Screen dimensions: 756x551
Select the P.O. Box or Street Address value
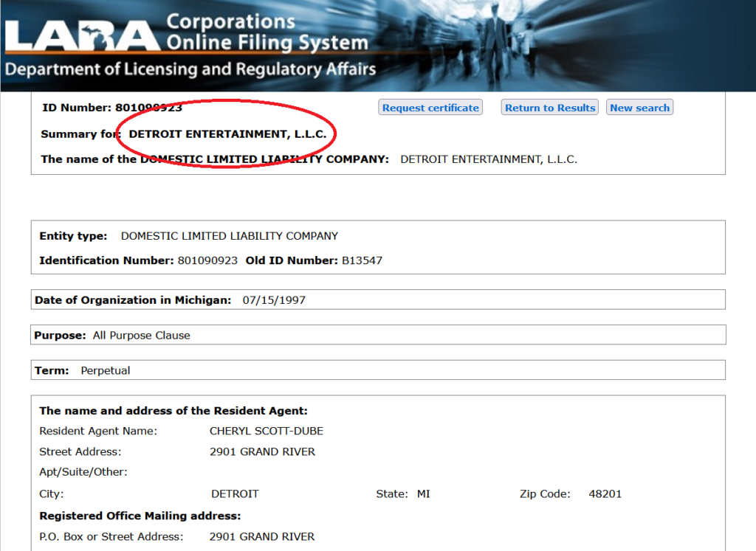[262, 536]
